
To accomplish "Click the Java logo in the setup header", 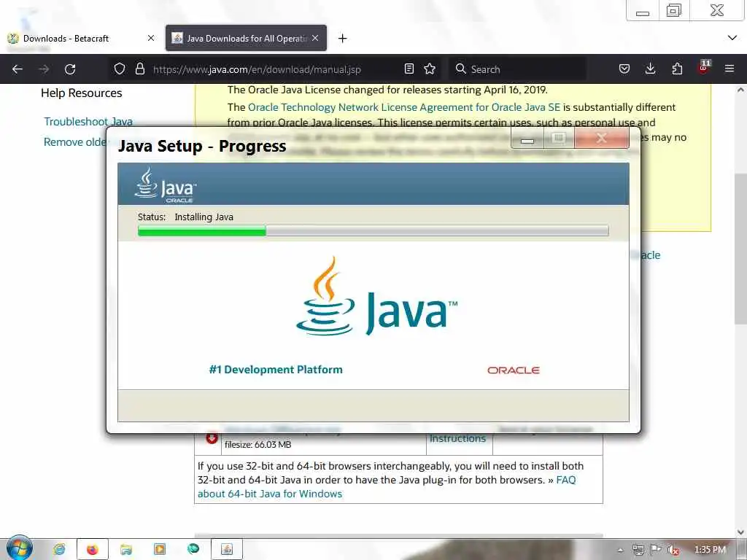I will pyautogui.click(x=166, y=184).
